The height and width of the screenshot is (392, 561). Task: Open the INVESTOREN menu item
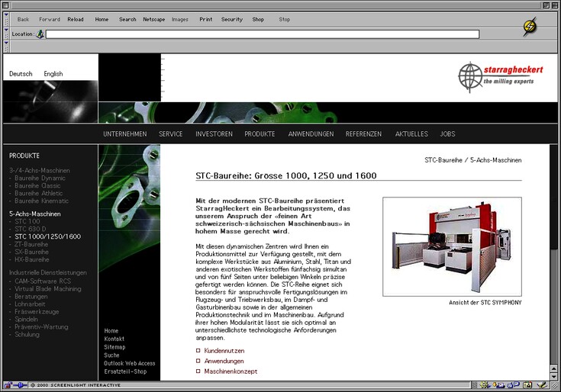click(214, 134)
